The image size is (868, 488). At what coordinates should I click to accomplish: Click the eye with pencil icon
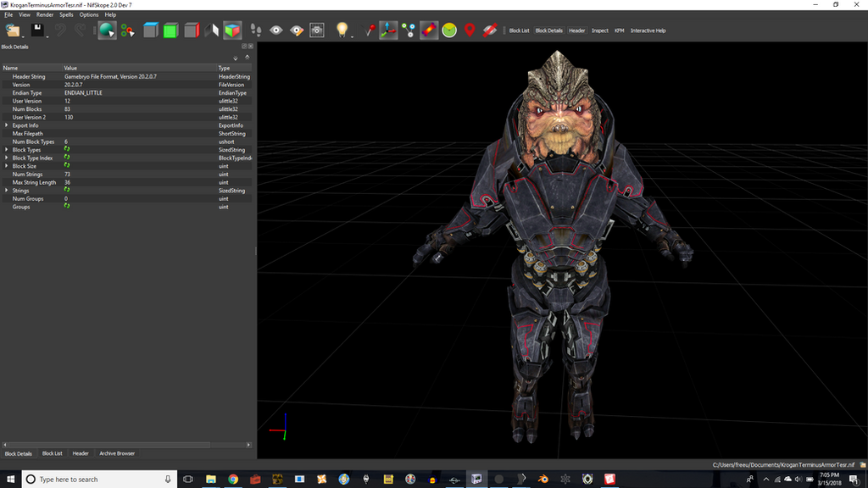(x=297, y=30)
